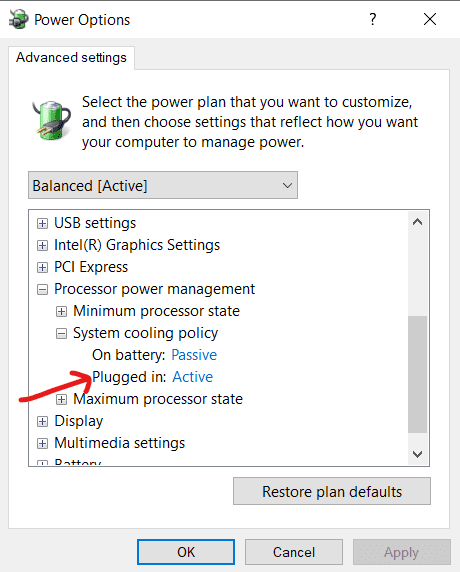Expand the PCI Express node
Viewport: 460px width, 572px height.
[42, 267]
